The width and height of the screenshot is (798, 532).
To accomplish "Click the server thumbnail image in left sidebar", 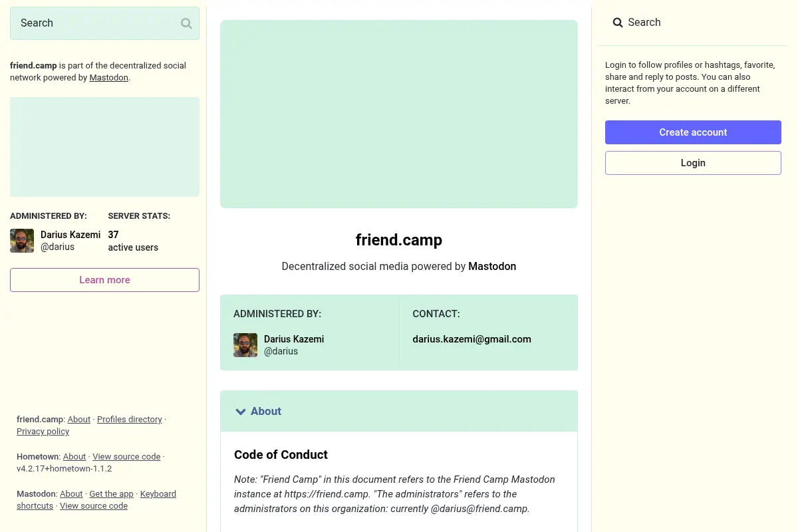I will (x=104, y=147).
